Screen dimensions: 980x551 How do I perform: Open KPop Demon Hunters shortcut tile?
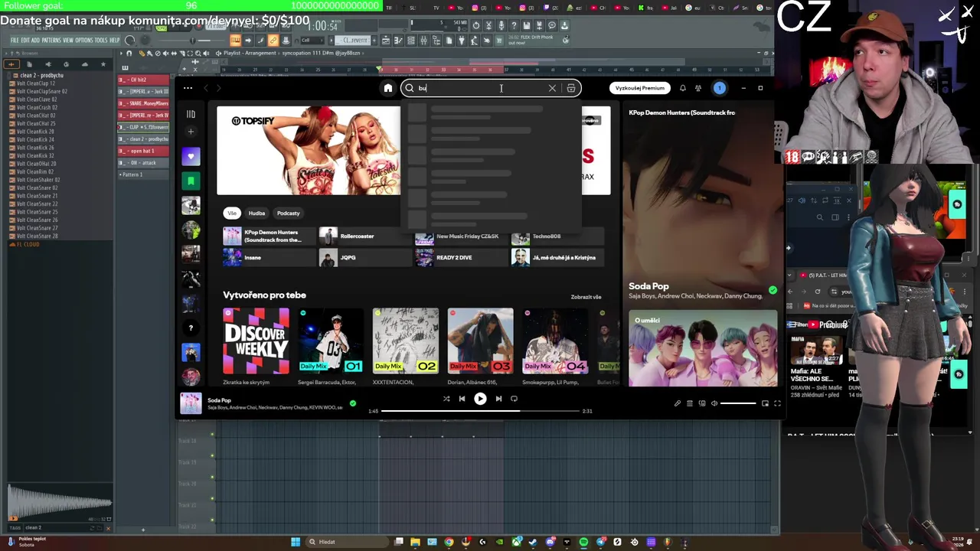coord(269,236)
